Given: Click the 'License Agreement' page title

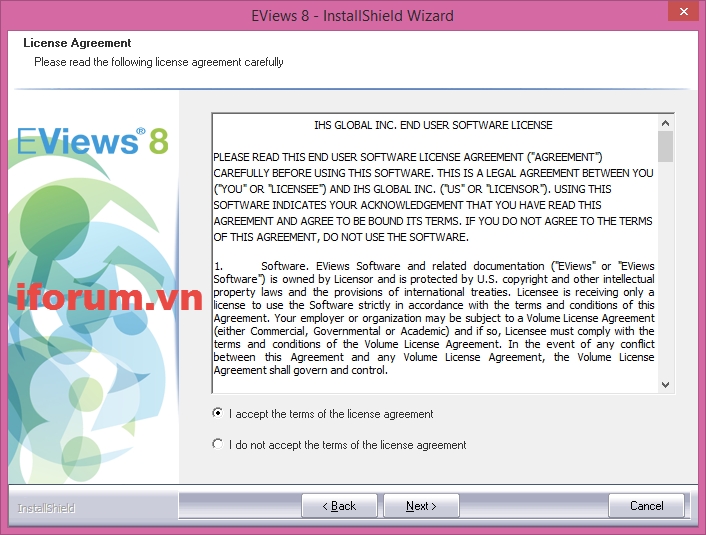Looking at the screenshot, I should [x=77, y=43].
